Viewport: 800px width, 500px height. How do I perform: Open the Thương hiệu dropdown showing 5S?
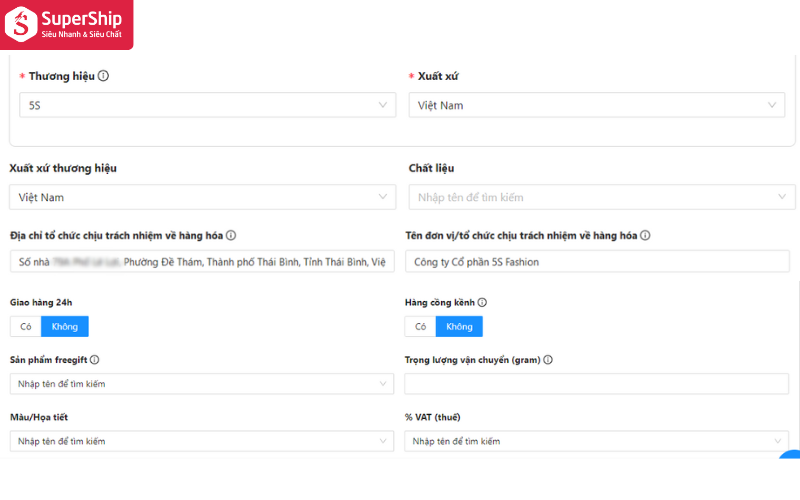click(207, 105)
